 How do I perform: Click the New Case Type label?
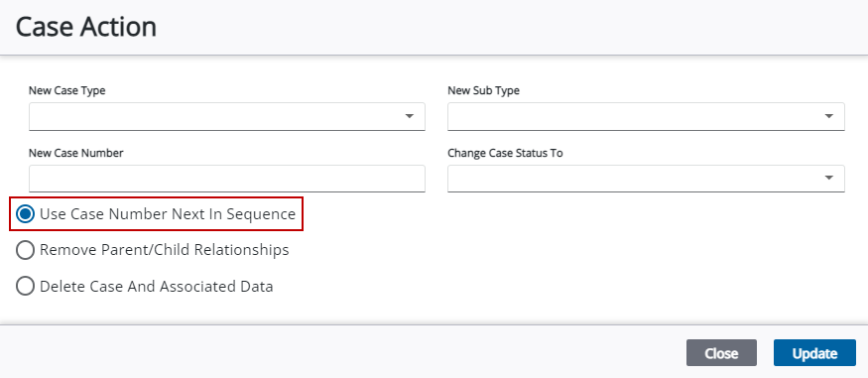tap(67, 90)
